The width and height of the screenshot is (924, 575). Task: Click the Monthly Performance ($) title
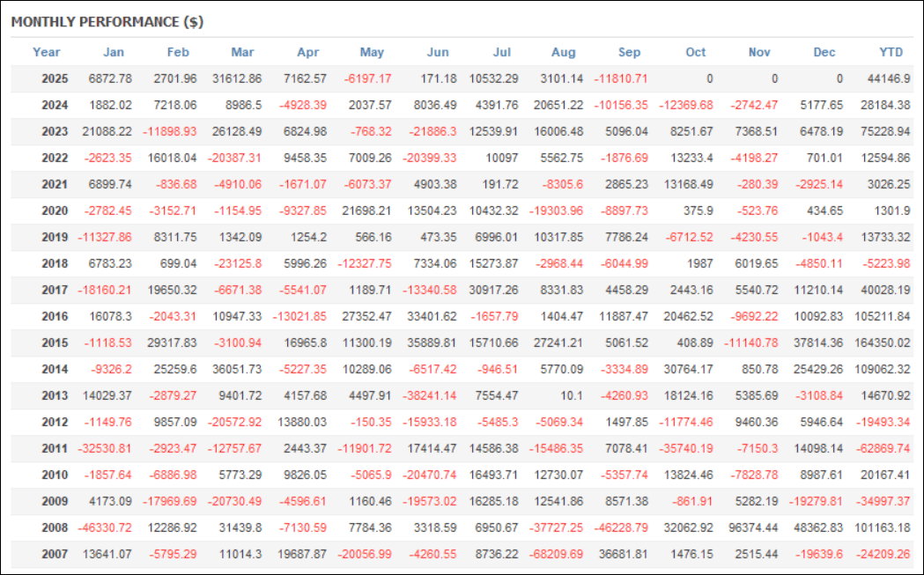[x=107, y=23]
